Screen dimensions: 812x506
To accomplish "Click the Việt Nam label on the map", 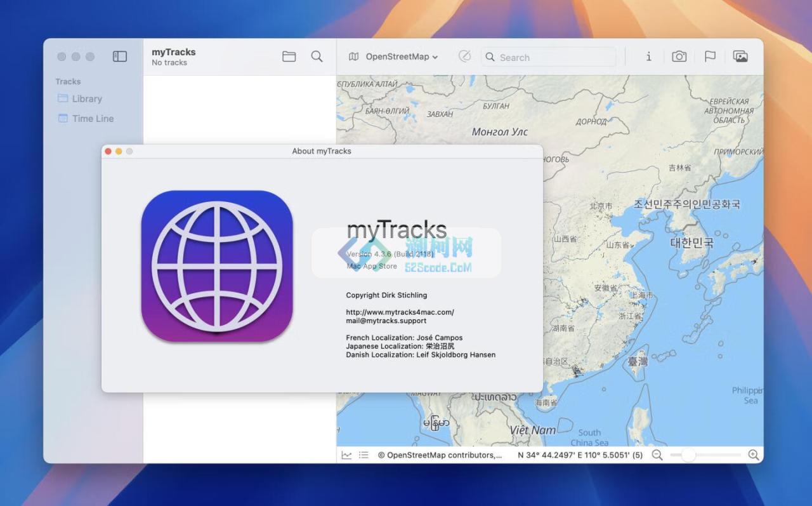I will click(x=533, y=430).
